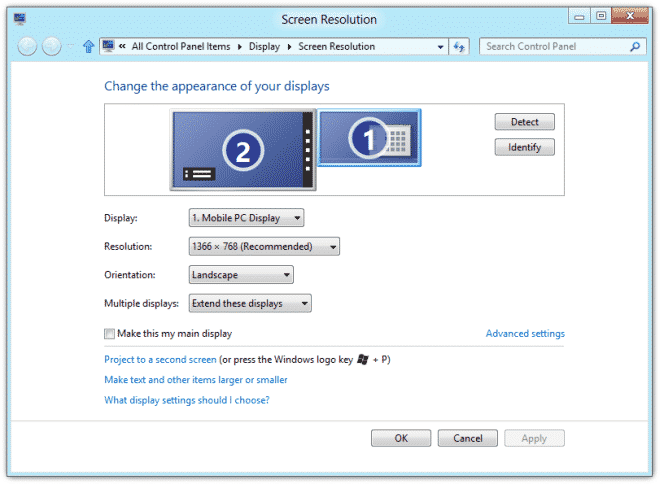This screenshot has width=660, height=484.
Task: Focus the Search Control Panel field
Action: tap(555, 46)
